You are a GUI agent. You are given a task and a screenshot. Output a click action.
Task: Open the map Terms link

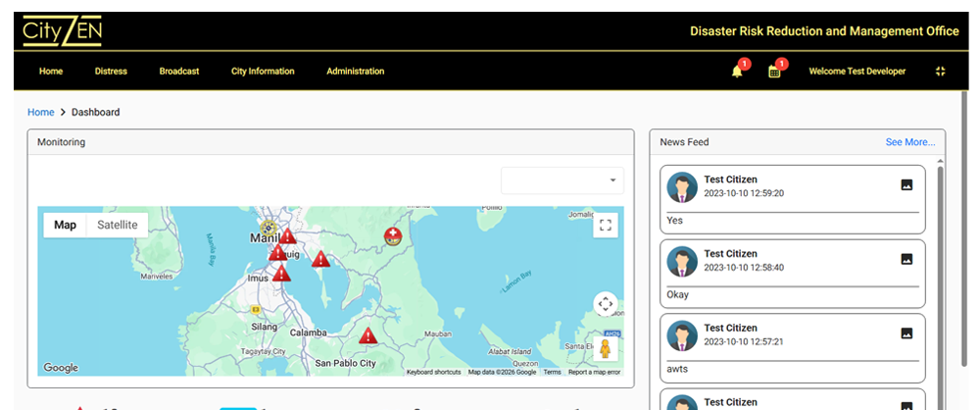point(552,372)
